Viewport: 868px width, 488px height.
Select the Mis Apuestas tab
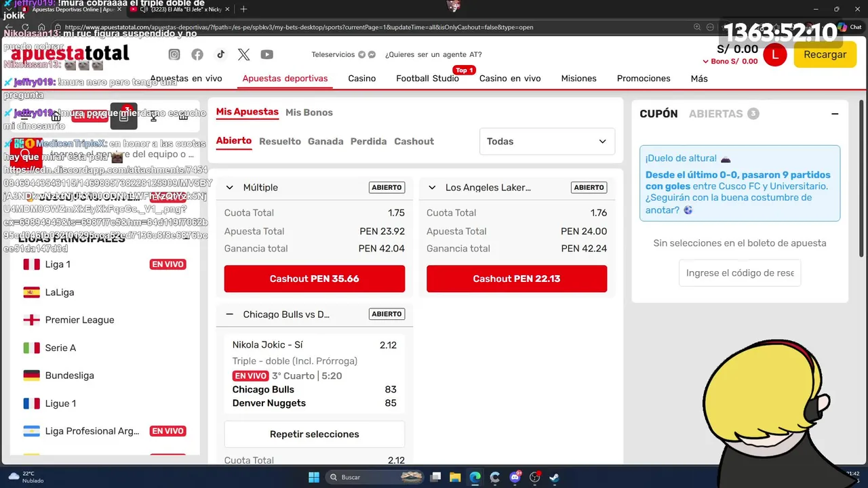pyautogui.click(x=248, y=112)
